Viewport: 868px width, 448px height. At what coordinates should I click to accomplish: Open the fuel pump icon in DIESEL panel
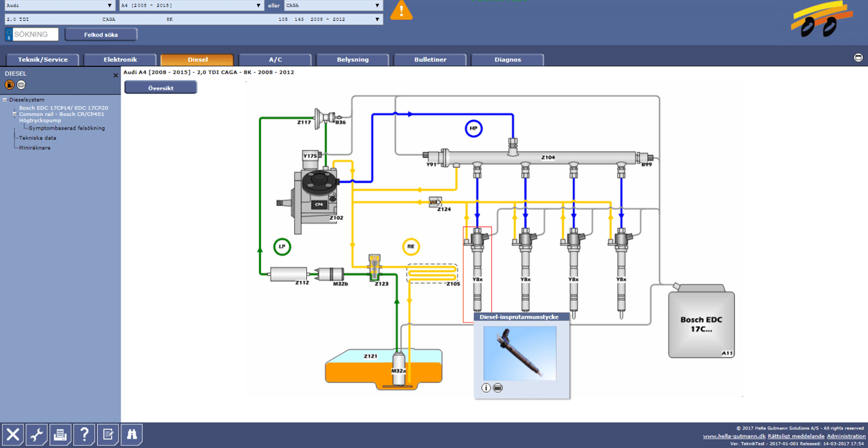(9, 84)
